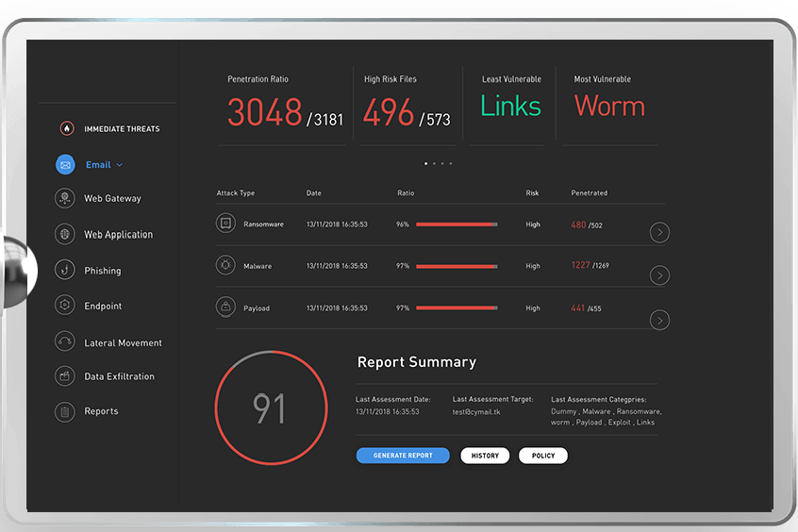Expand the Email dropdown chevron

(120, 165)
